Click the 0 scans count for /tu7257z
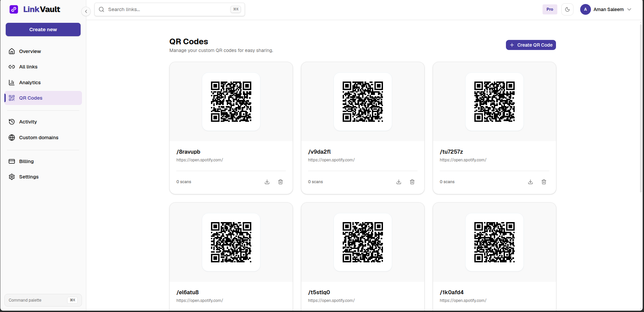 tap(447, 182)
